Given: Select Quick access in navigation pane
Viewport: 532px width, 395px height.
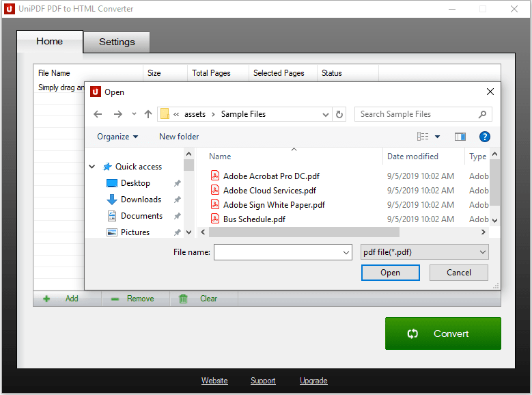Looking at the screenshot, I should pyautogui.click(x=139, y=167).
